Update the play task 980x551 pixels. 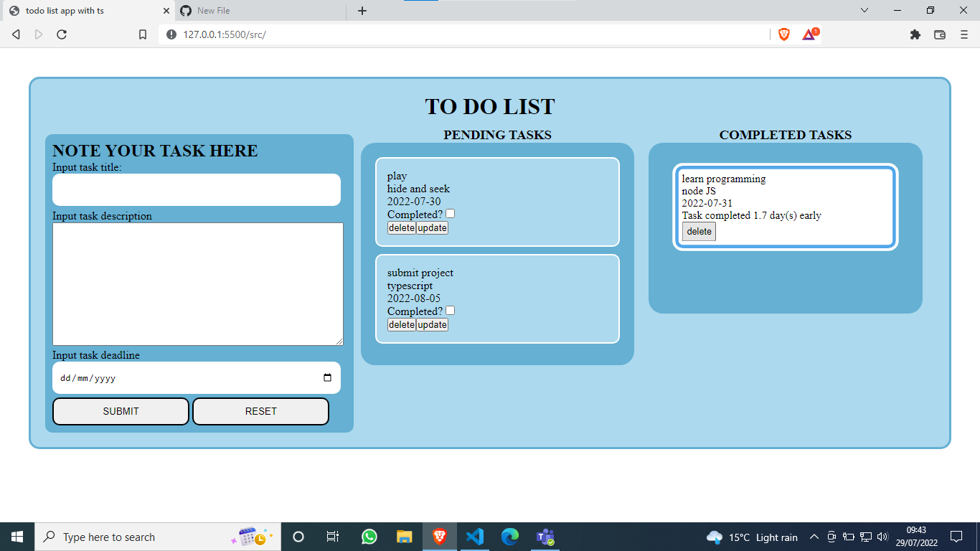click(x=432, y=227)
